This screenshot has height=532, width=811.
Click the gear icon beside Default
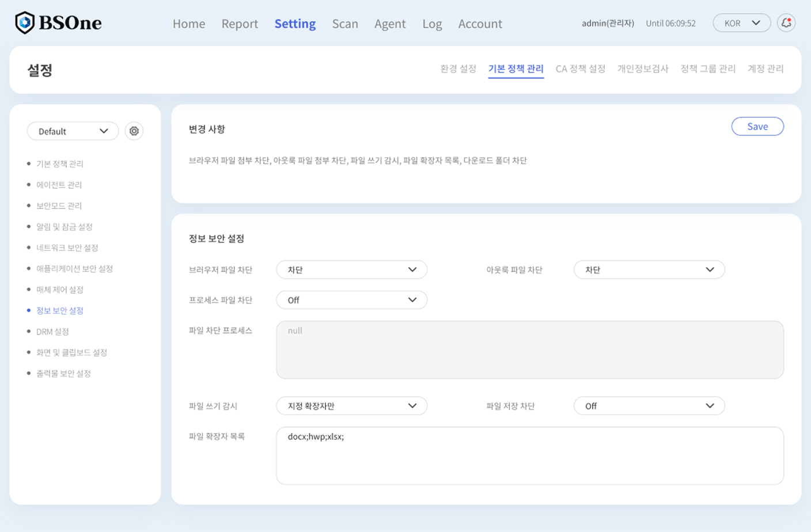click(134, 131)
